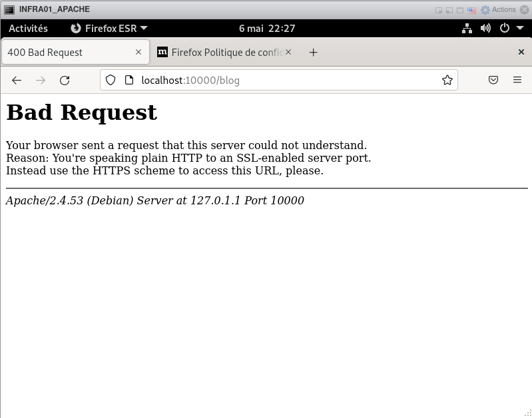
Task: Open the clock showing 6 mai 22:27
Action: click(x=266, y=28)
